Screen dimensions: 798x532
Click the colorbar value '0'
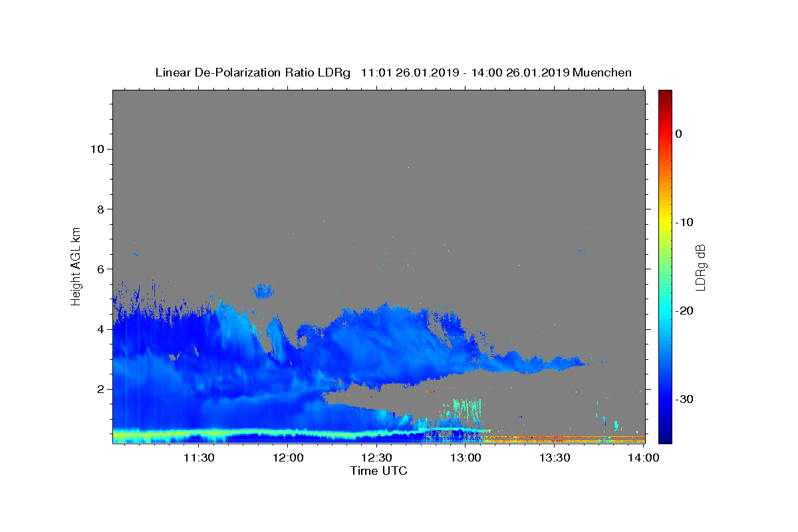(678, 134)
